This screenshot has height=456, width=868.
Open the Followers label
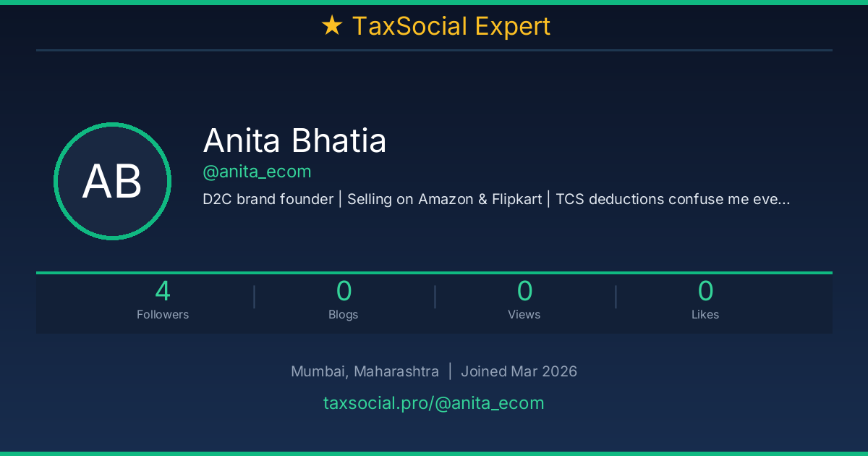pyautogui.click(x=163, y=315)
